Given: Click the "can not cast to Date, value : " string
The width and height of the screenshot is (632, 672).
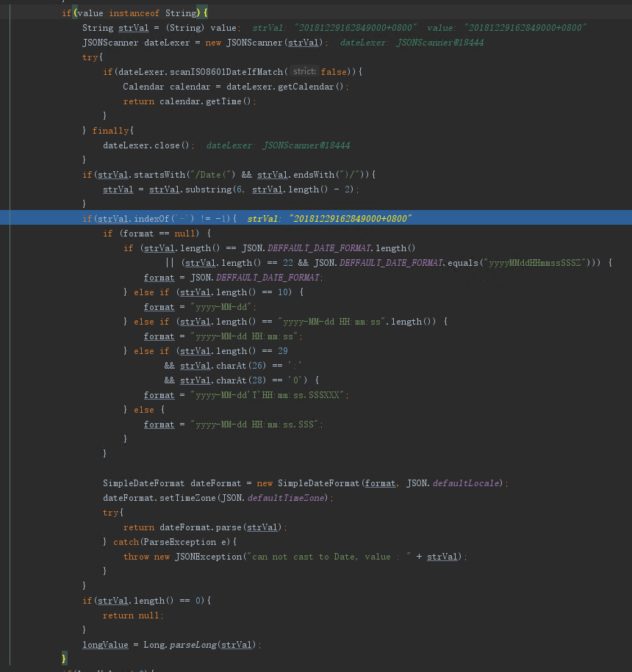Looking at the screenshot, I should coord(328,557).
